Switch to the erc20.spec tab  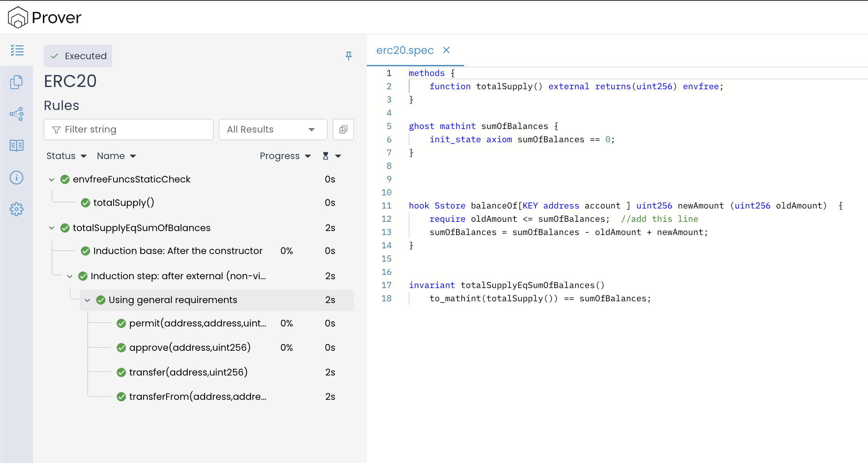click(x=404, y=50)
